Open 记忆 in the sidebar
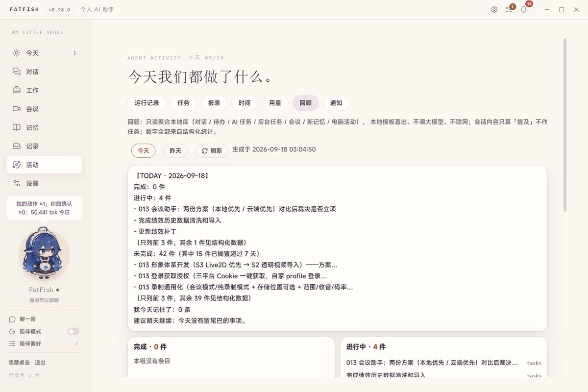The height and width of the screenshot is (392, 588). coord(44,127)
